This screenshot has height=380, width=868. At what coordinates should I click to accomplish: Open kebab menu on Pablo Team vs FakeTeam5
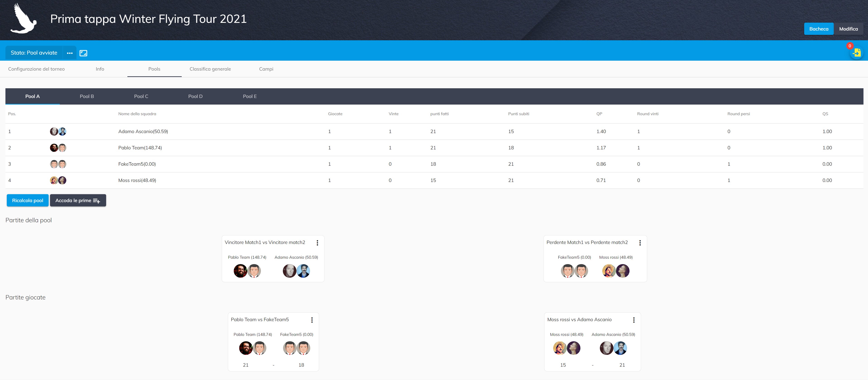(312, 320)
